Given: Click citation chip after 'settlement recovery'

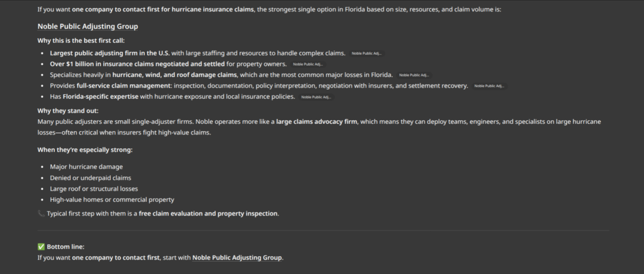Looking at the screenshot, I should click(x=488, y=86).
